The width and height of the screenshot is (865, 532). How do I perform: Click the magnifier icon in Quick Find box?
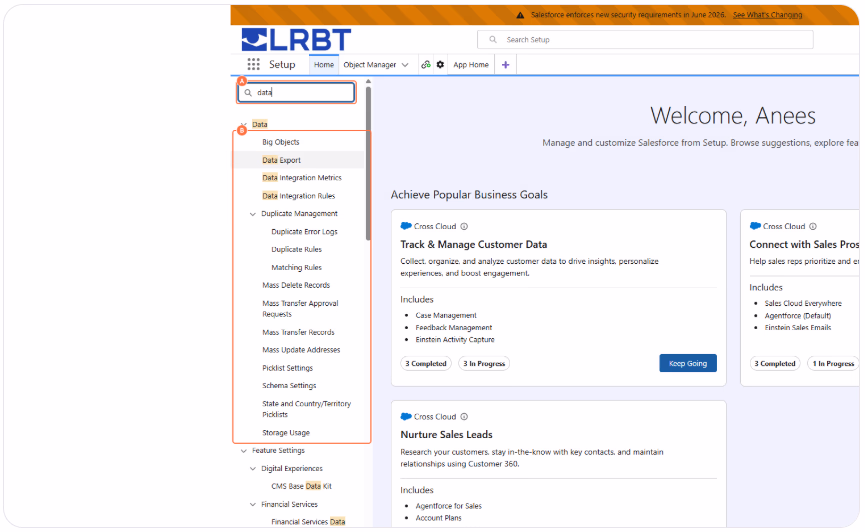pos(248,93)
